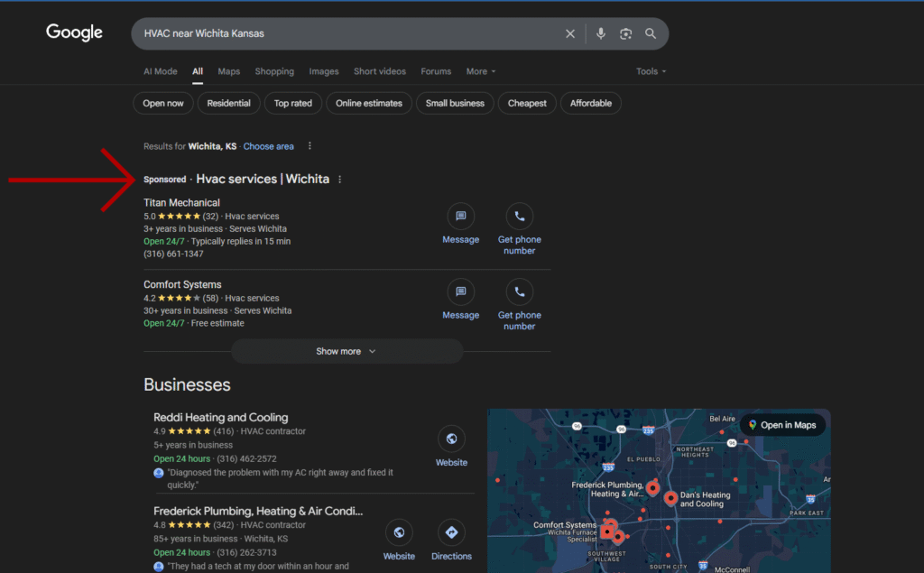Switch to Short videos tab

(380, 71)
